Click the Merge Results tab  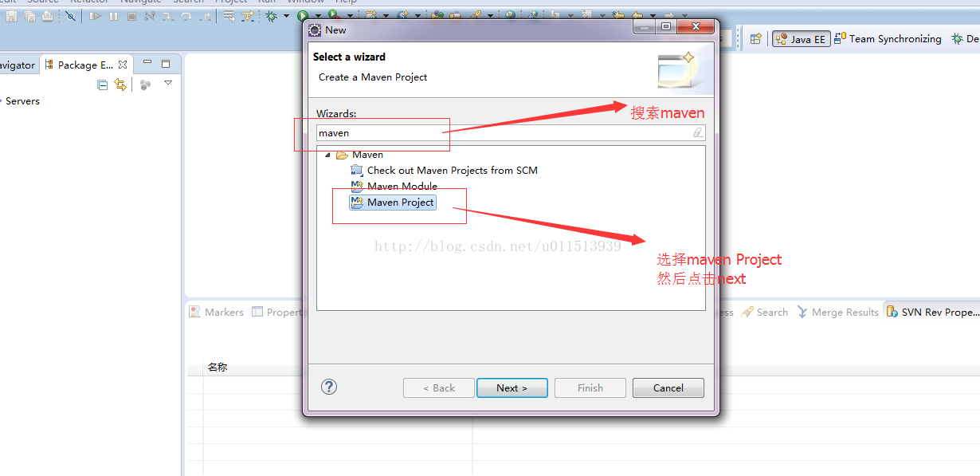click(x=837, y=313)
